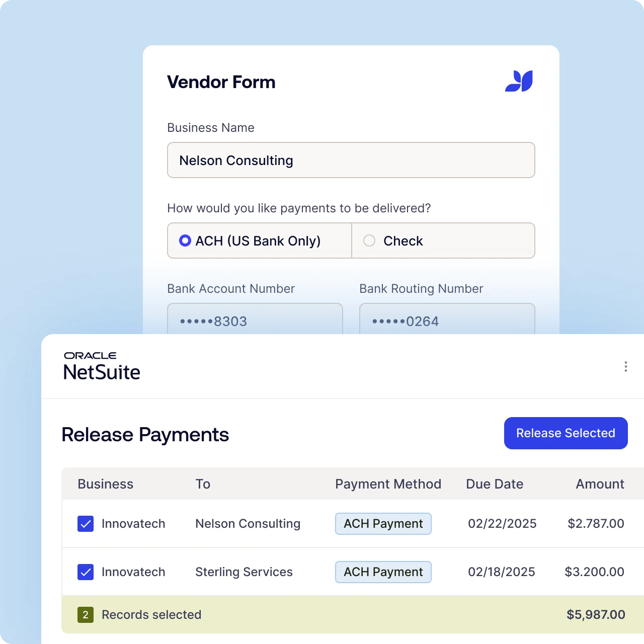Open the three-dot options menu
644x644 pixels.
coord(625,366)
